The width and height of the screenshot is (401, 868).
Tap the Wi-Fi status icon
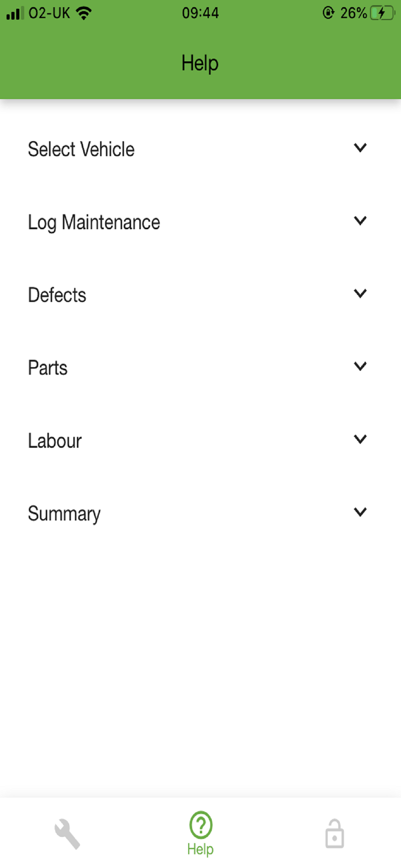click(x=84, y=13)
